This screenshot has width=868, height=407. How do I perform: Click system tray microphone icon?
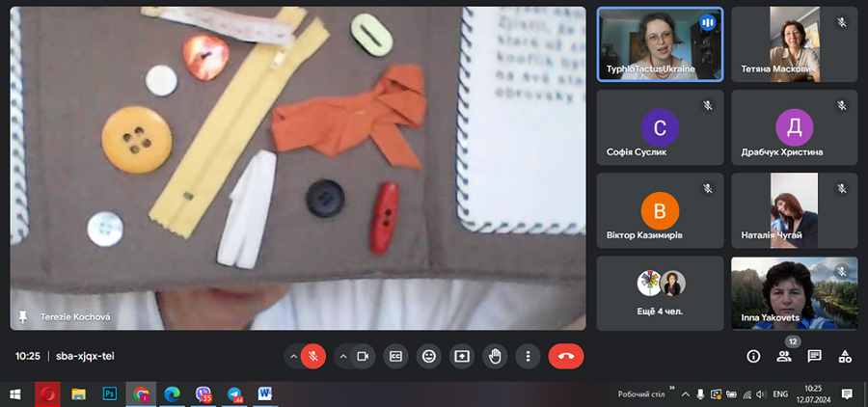[700, 394]
